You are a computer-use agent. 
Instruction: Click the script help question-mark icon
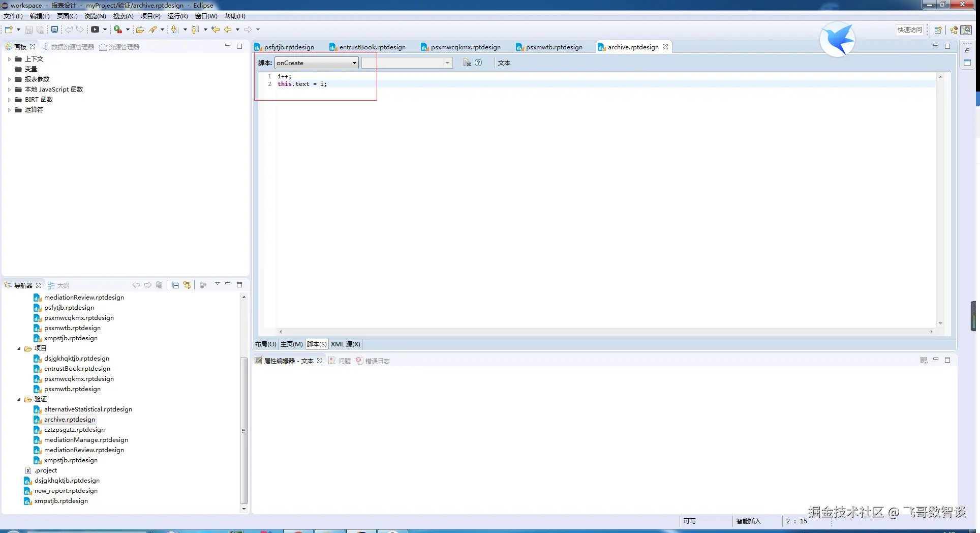pos(478,63)
